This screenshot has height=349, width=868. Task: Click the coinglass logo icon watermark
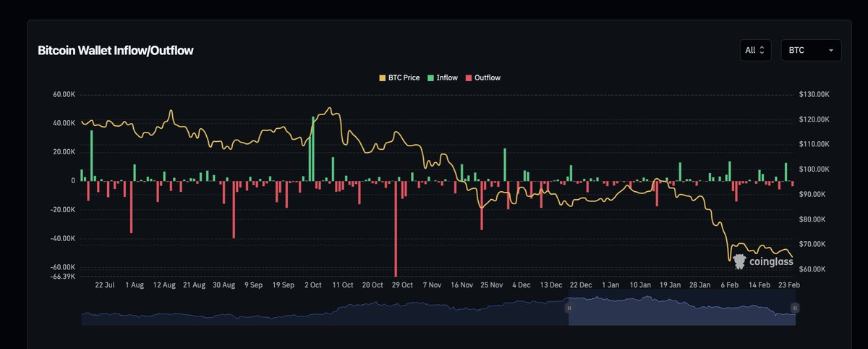[739, 261]
